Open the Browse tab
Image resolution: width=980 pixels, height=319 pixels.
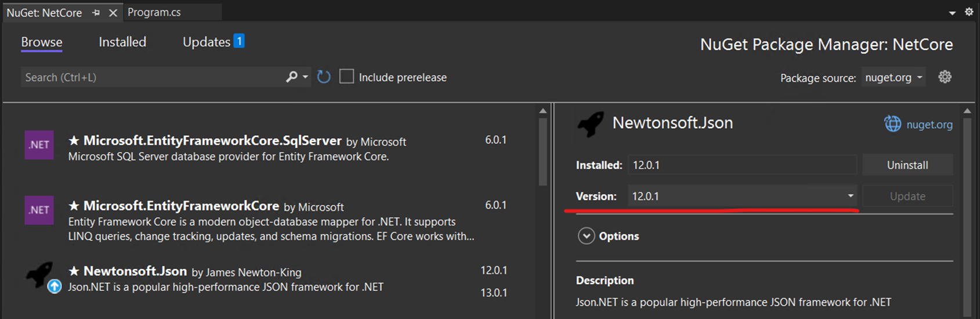point(42,42)
